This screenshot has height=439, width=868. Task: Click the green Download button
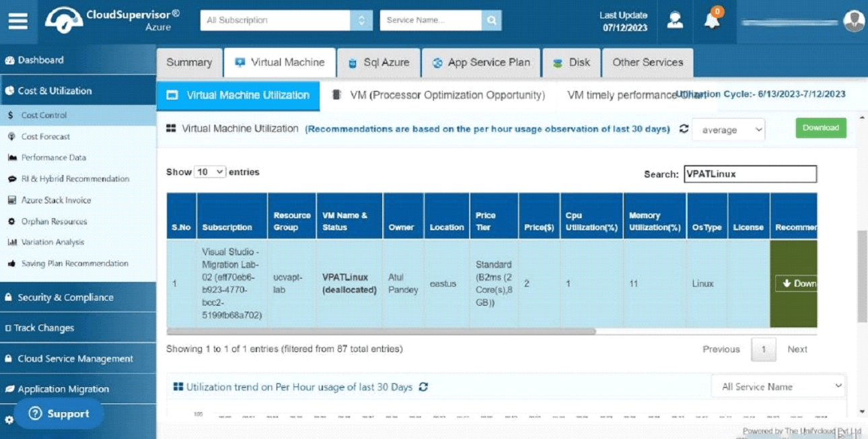[821, 128]
